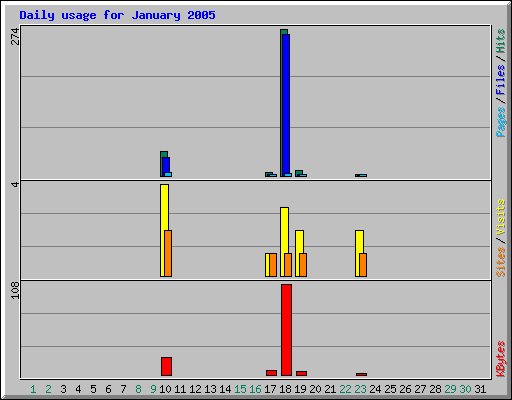Click day 26 on the x-axis
Screen dimensions: 512x400
405,389
